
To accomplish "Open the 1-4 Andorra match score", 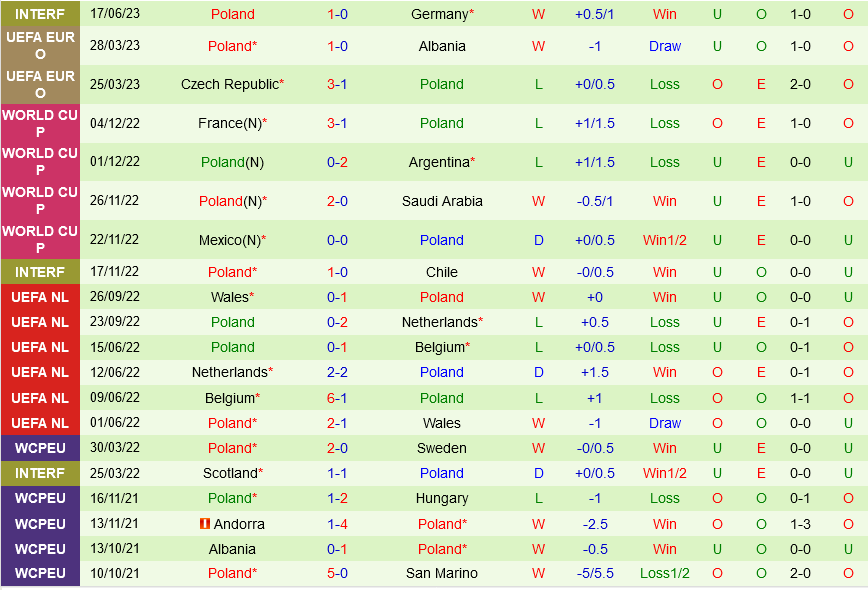I will click(x=337, y=524).
